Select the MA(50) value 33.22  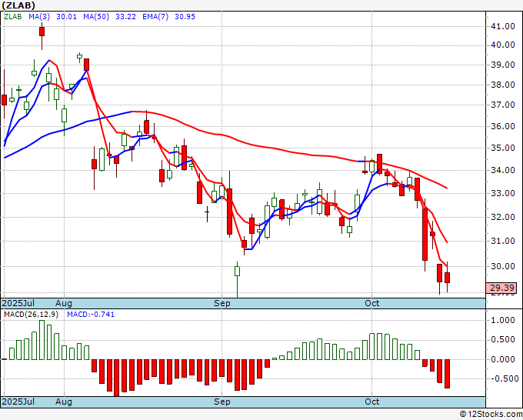(x=125, y=17)
